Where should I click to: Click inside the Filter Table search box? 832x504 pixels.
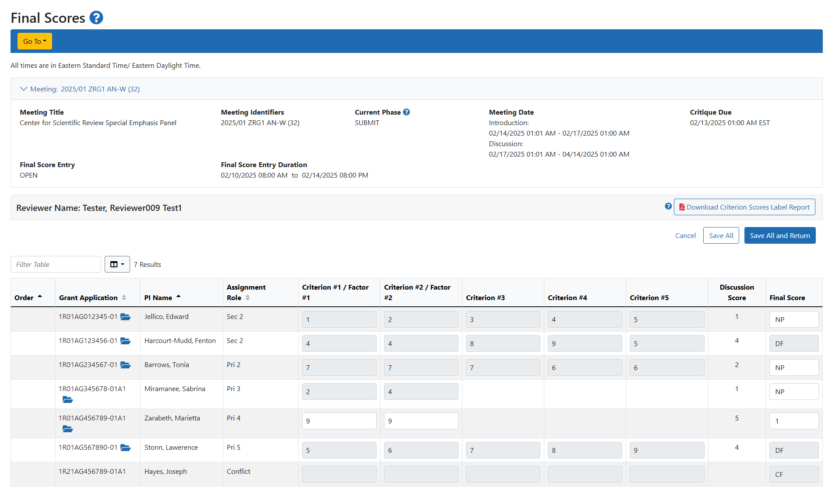(x=56, y=264)
